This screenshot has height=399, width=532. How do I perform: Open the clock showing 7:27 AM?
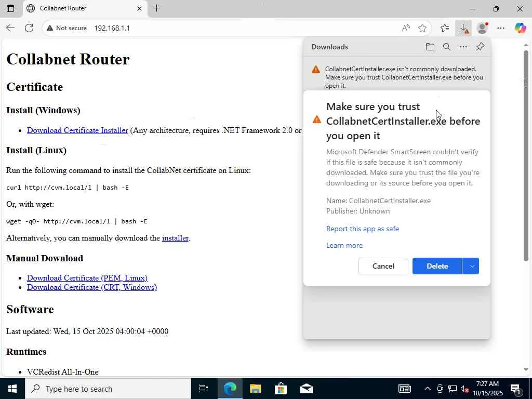click(488, 389)
